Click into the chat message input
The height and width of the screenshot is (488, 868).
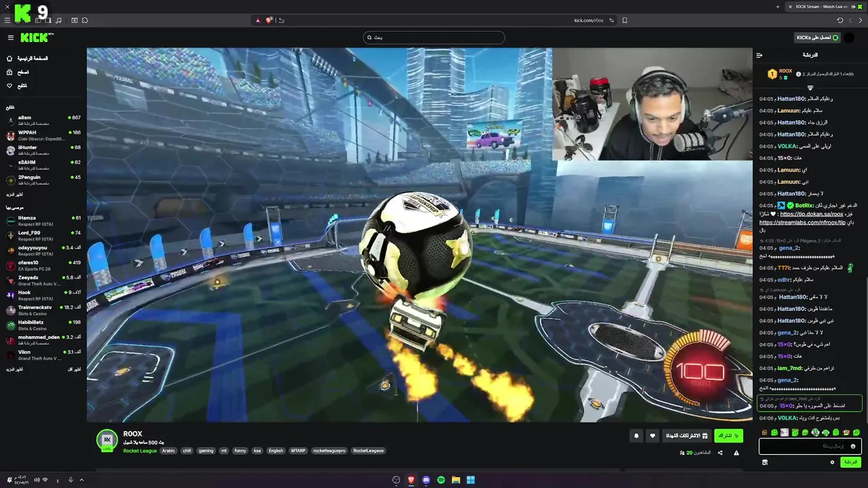810,446
